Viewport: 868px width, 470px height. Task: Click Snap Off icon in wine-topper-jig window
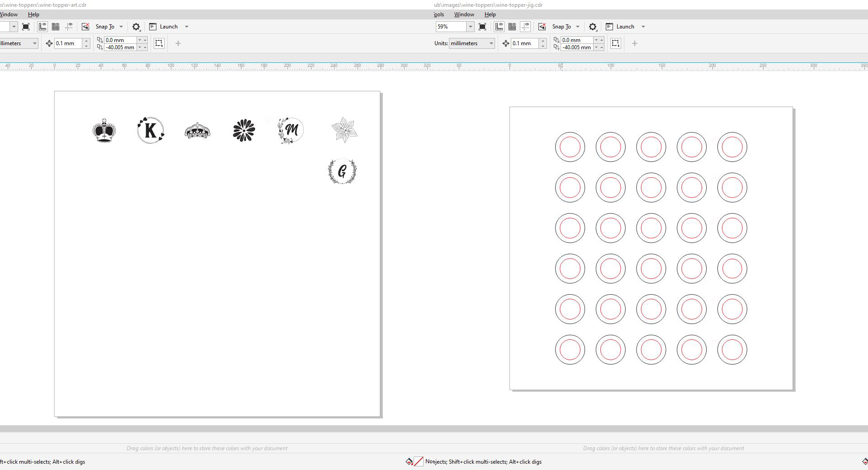click(x=542, y=27)
